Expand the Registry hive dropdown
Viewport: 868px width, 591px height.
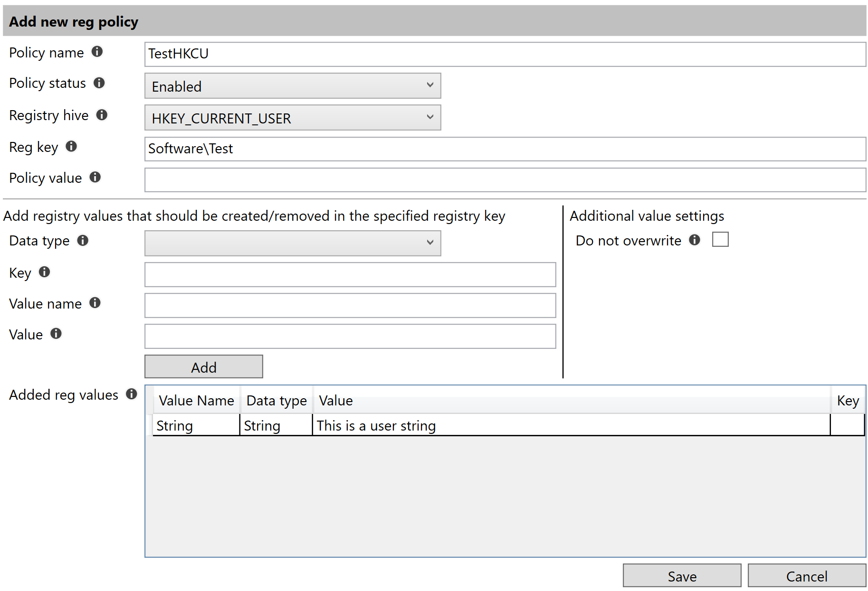pos(293,118)
